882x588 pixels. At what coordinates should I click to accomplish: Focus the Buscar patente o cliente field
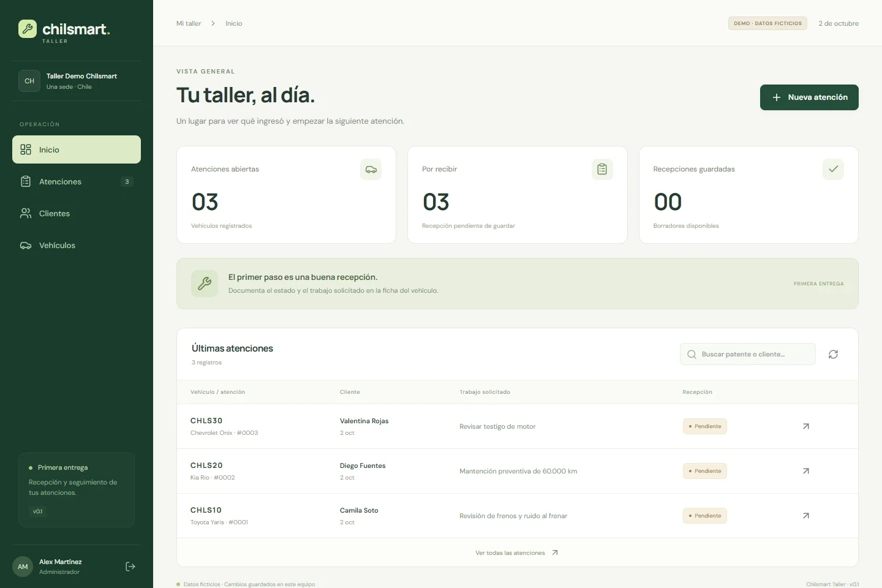pos(747,354)
